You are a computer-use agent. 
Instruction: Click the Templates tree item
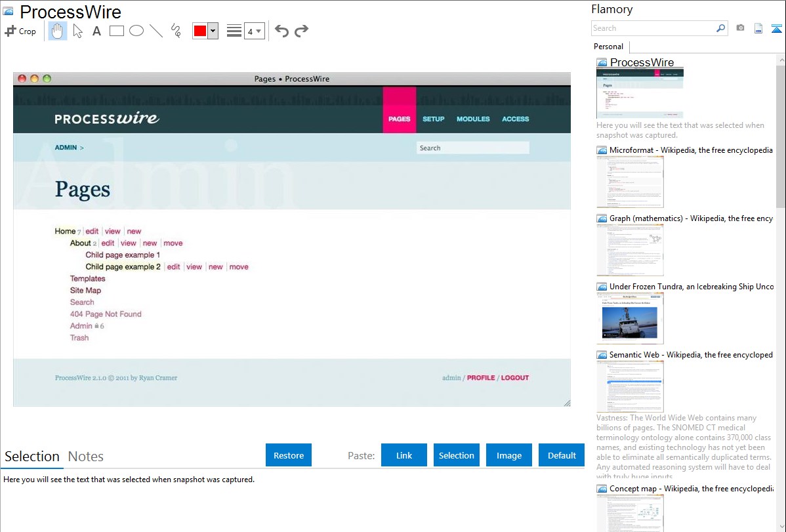[88, 279]
